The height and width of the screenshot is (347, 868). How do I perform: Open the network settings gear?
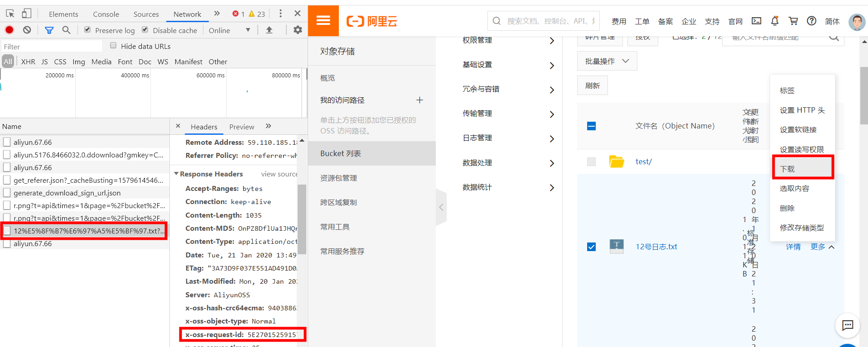tap(298, 30)
